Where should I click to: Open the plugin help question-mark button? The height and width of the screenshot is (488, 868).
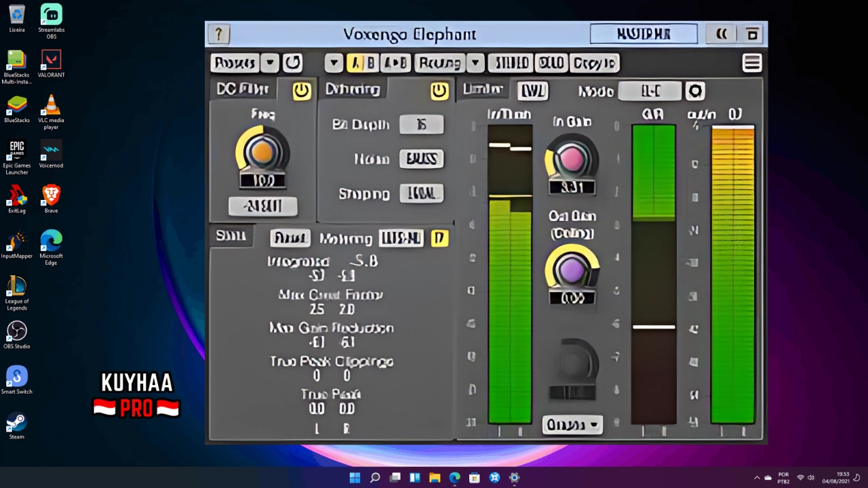point(218,35)
